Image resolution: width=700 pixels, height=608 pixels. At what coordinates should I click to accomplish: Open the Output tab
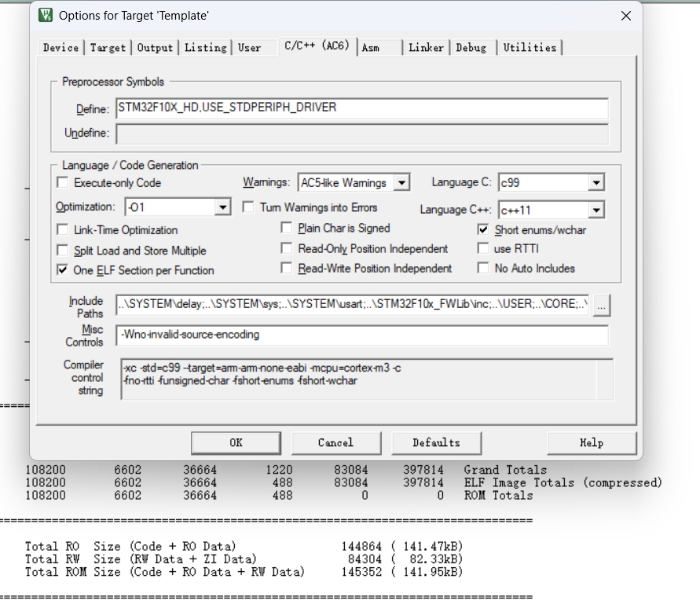click(x=155, y=48)
